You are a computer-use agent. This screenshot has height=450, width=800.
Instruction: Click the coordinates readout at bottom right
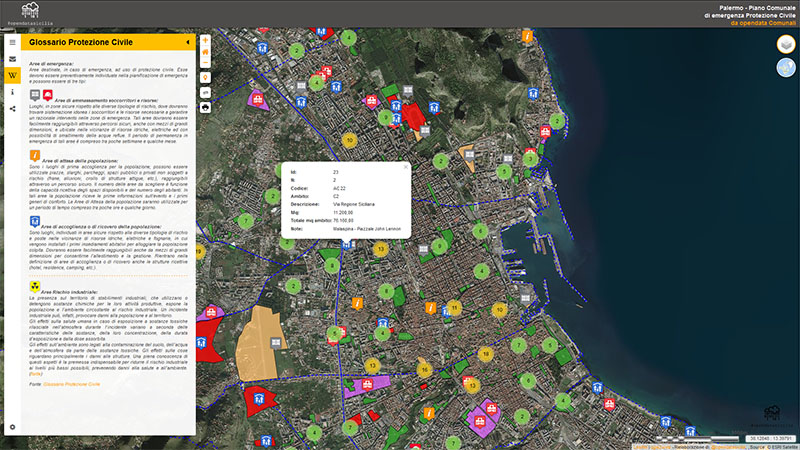click(771, 438)
